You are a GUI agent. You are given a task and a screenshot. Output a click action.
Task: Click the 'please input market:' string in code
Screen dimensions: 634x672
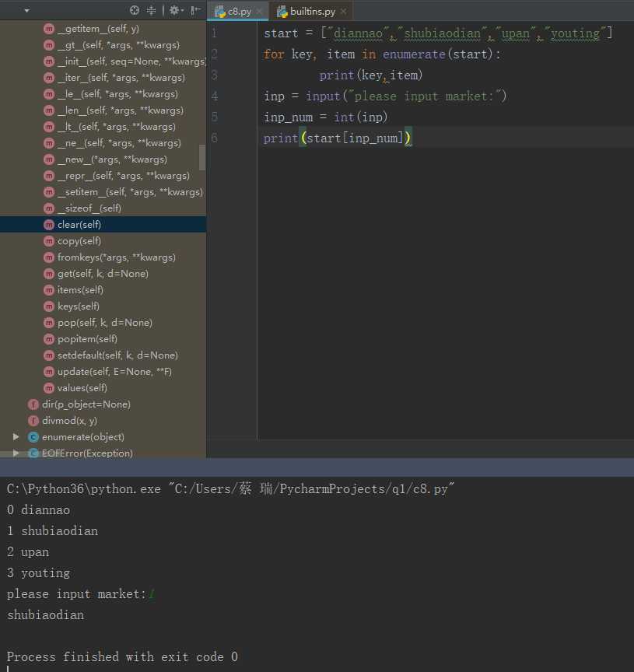[425, 96]
